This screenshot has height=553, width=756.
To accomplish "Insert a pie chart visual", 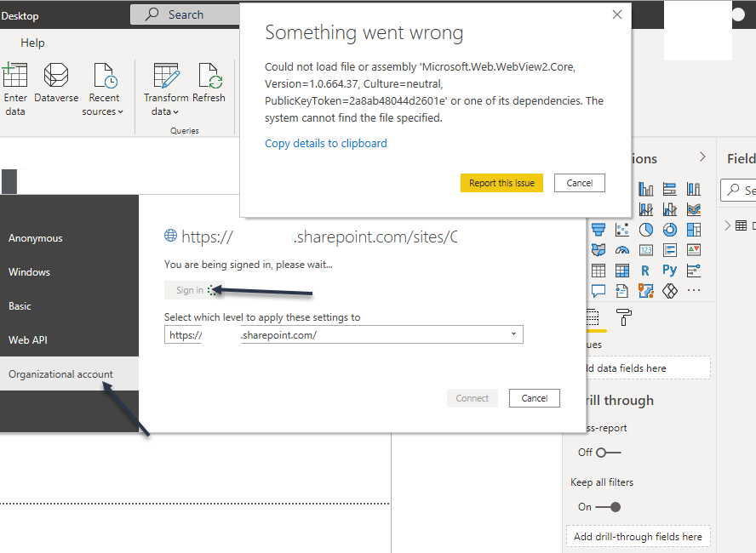I will click(x=646, y=230).
